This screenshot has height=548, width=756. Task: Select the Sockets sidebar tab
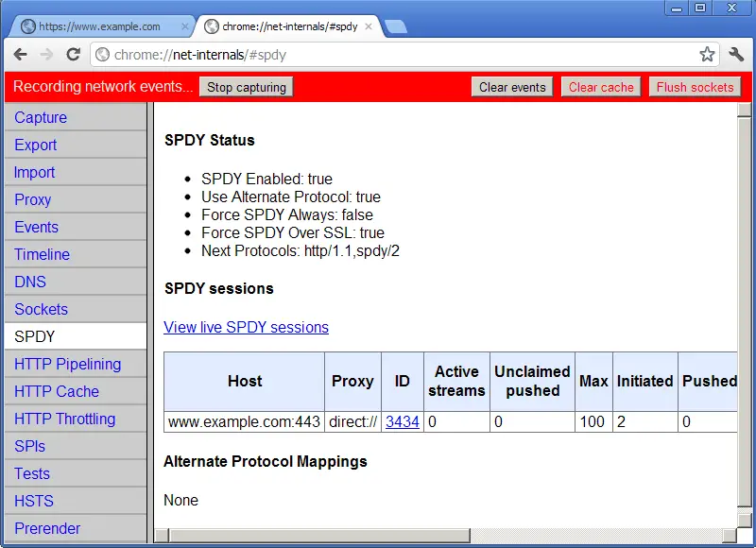point(42,309)
